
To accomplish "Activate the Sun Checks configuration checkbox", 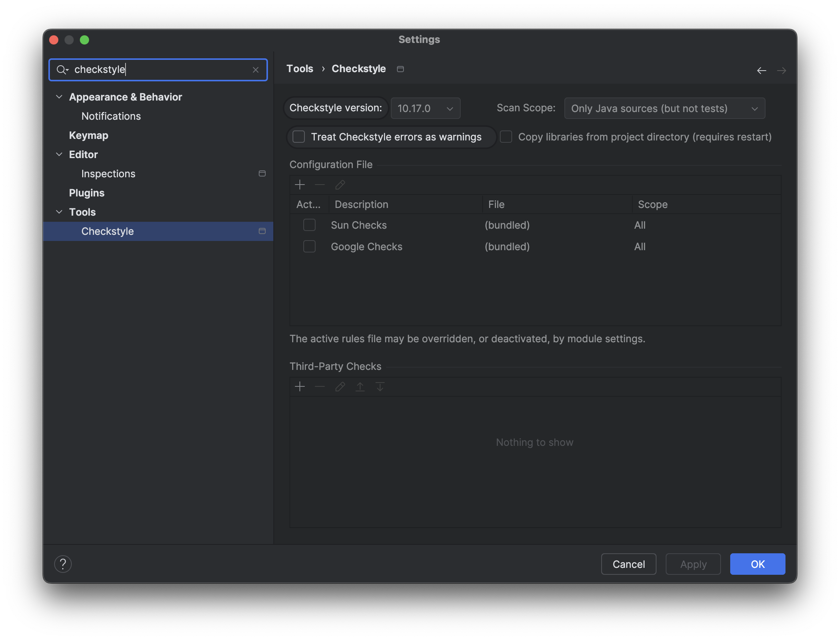I will click(309, 225).
